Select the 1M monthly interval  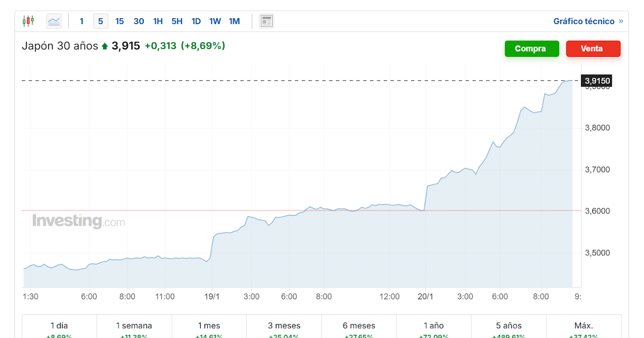(235, 21)
